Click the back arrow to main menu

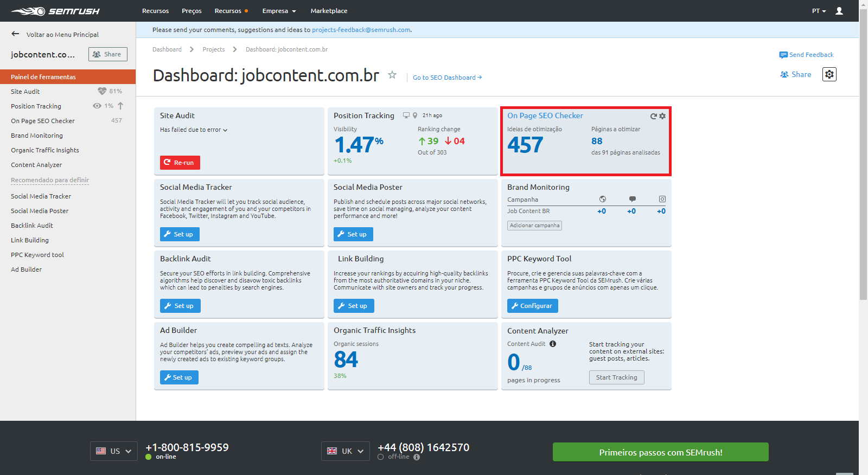(x=15, y=34)
